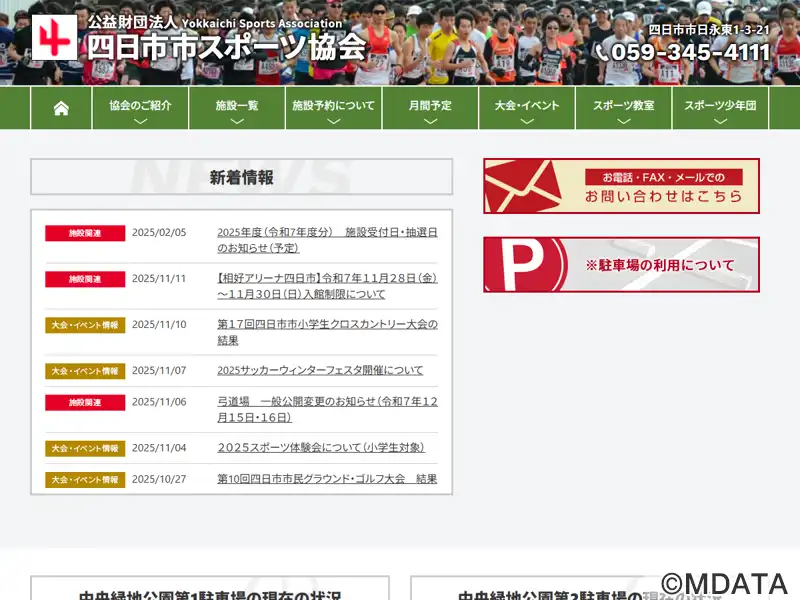The image size is (800, 600).
Task: Click 施設関連 tag dated 2025/02/05
Action: coord(85,233)
